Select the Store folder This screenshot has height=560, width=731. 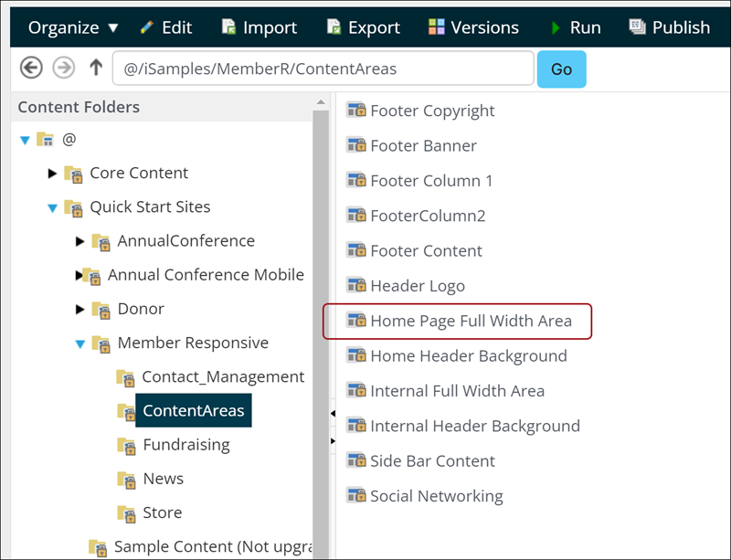click(x=163, y=512)
